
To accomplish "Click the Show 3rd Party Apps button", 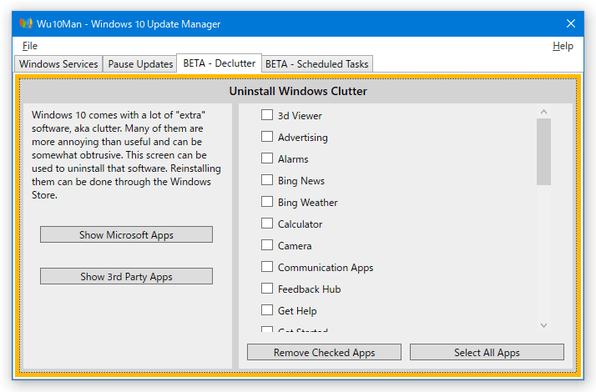I will click(x=126, y=276).
